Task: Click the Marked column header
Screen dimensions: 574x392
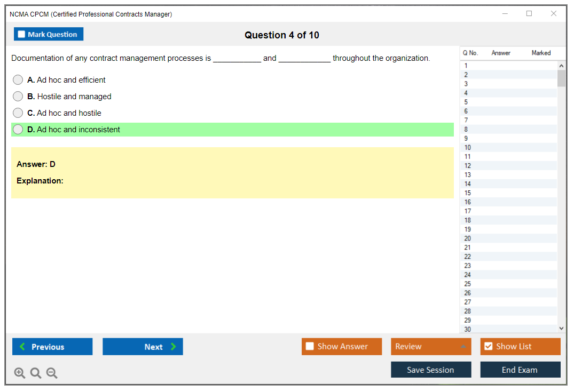Action: [541, 53]
